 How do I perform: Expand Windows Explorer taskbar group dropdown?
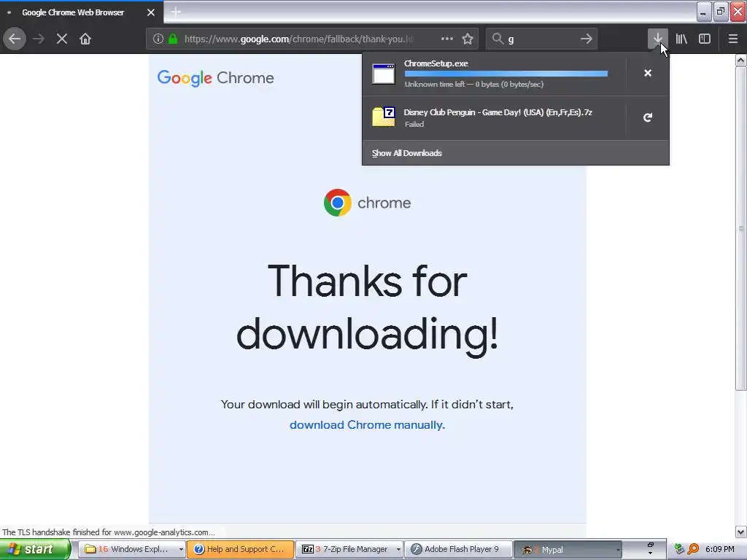181,550
